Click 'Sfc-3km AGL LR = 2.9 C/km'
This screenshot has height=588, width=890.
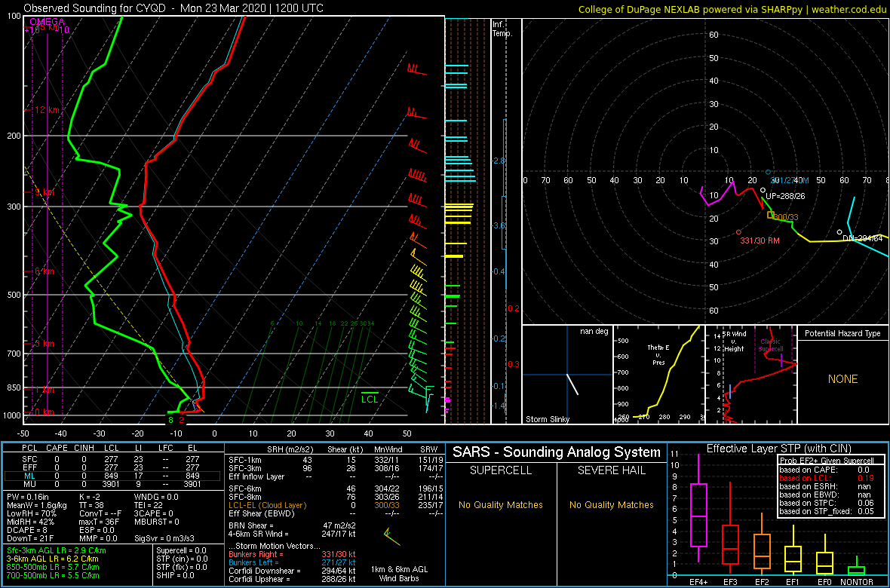[57, 550]
